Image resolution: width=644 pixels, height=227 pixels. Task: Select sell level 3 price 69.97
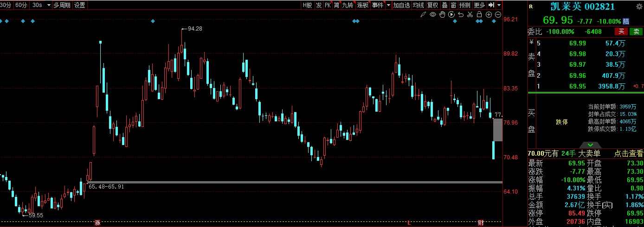point(578,65)
